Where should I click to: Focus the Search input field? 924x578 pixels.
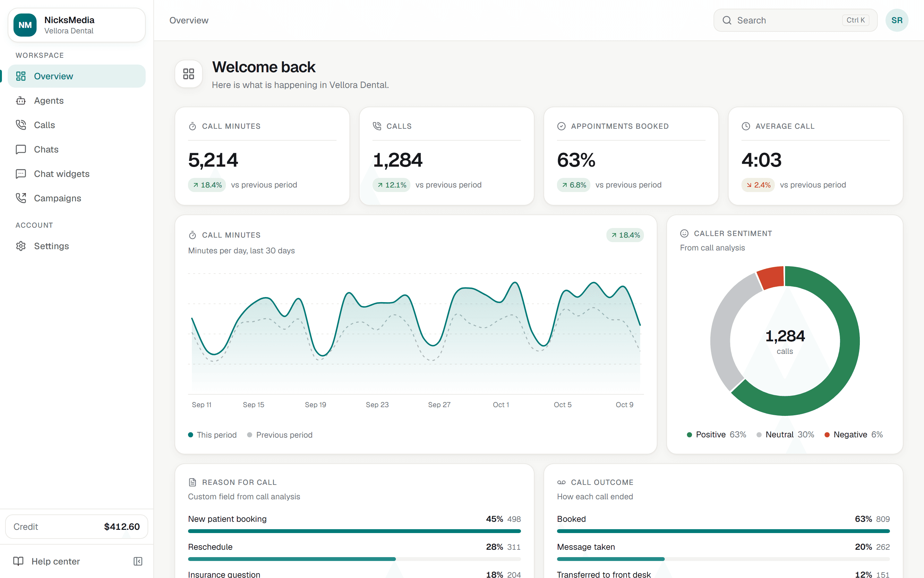(x=795, y=20)
